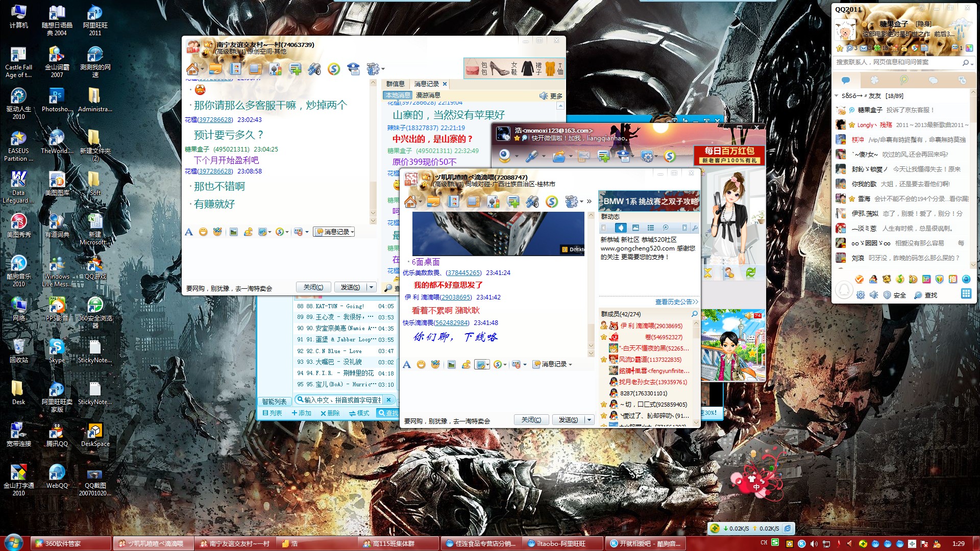980x551 pixels.
Task: Click QQ contact search input field
Action: click(x=897, y=62)
